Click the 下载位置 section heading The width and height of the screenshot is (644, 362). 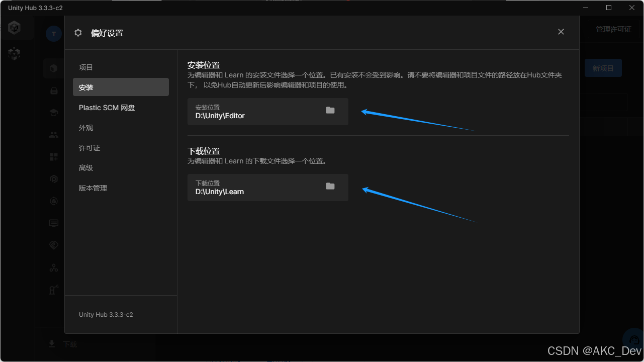204,151
